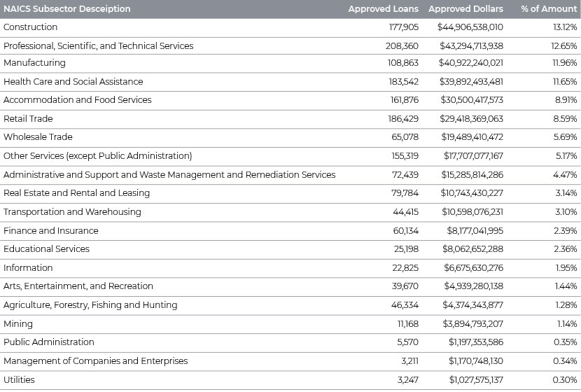
Task: Click the Finance and Insurance row
Action: (x=290, y=231)
